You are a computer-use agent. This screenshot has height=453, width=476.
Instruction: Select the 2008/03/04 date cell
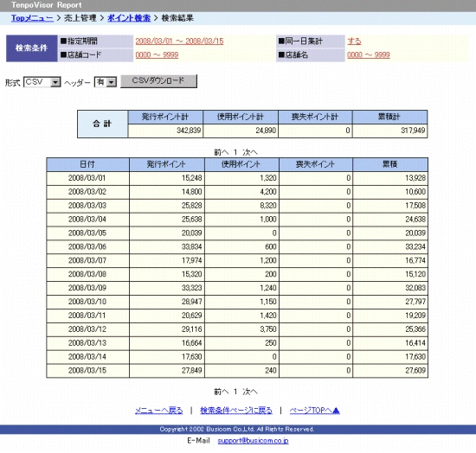87,220
